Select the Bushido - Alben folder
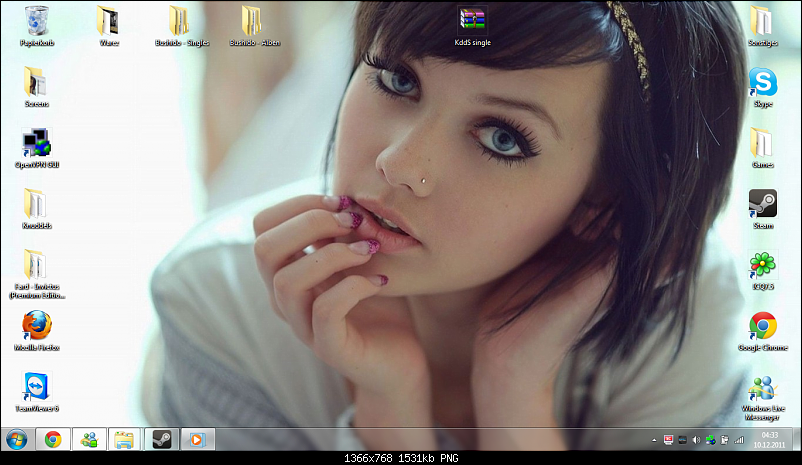Screen dimensions: 802x465 [253, 20]
